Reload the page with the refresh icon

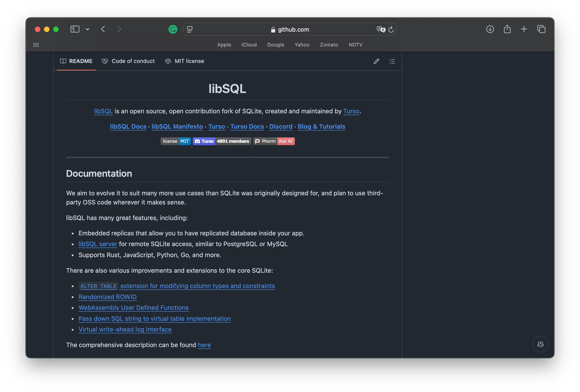coord(391,29)
